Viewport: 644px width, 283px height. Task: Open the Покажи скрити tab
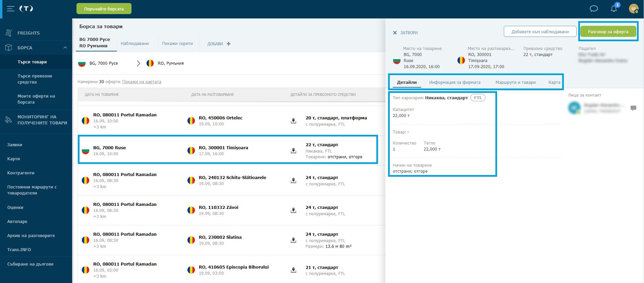(177, 44)
